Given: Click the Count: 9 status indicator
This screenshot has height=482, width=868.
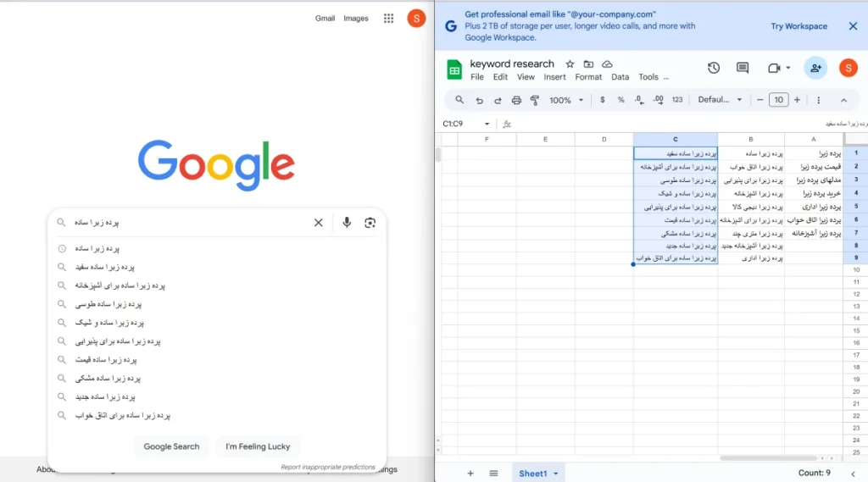Looking at the screenshot, I should coord(815,474).
